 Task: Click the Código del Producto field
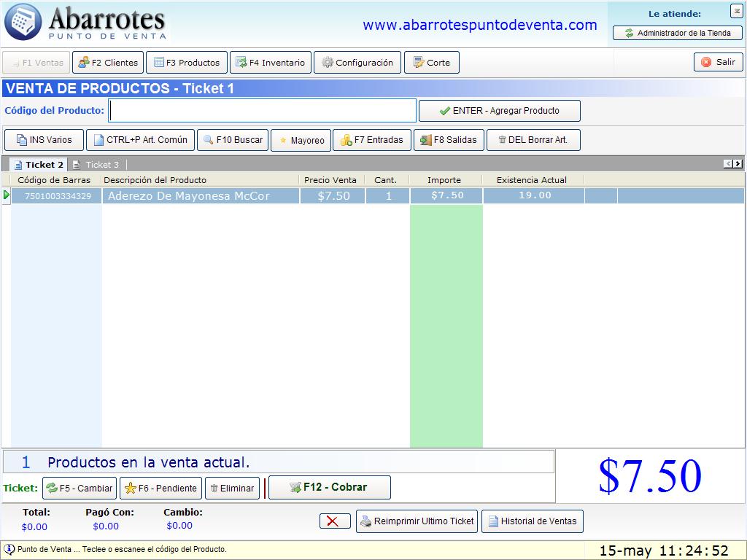click(x=262, y=111)
